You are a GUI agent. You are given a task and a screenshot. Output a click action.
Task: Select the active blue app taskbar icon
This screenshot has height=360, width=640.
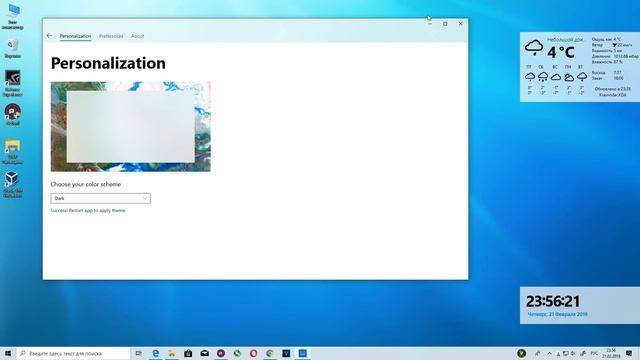[302, 353]
